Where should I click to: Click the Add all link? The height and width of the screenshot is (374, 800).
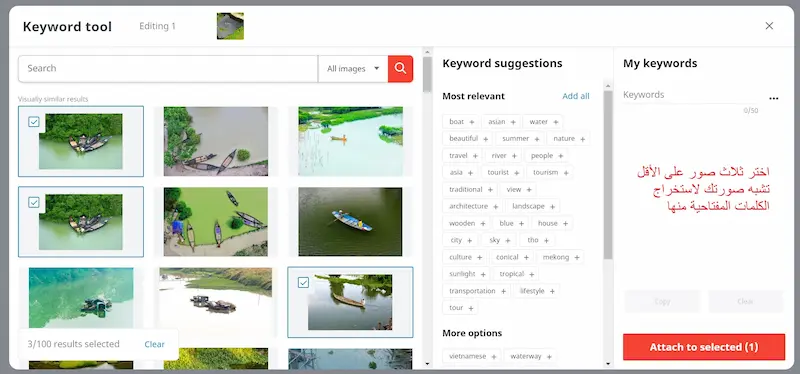576,96
